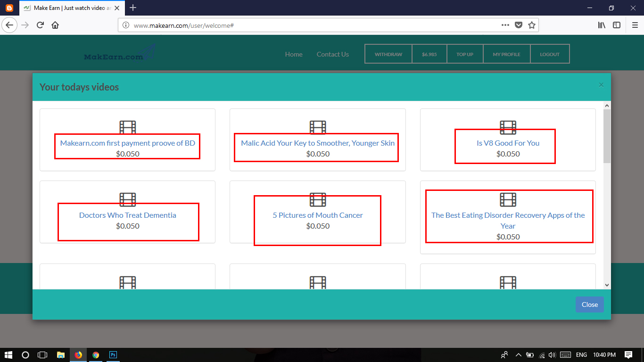Click the Cortana search circle in taskbar
The image size is (644, 362).
25,355
